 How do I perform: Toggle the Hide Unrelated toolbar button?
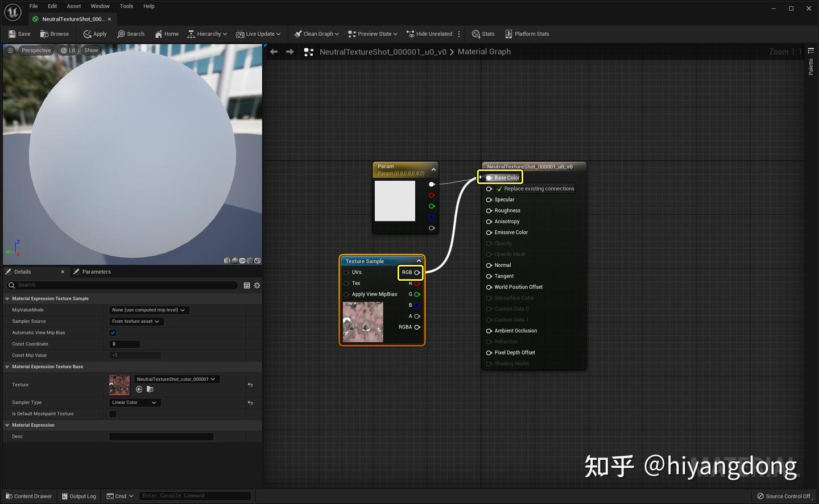(429, 34)
